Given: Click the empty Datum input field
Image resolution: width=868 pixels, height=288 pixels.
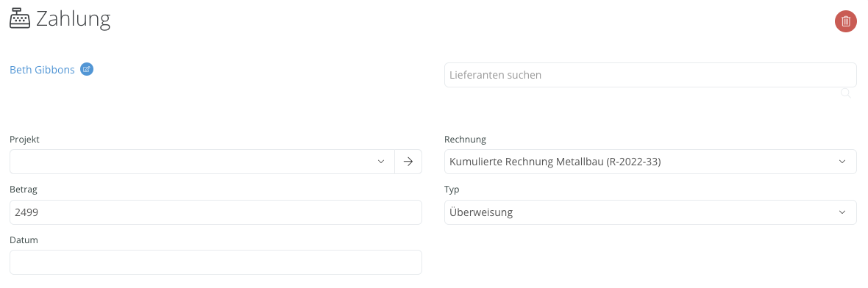Looking at the screenshot, I should (216, 262).
